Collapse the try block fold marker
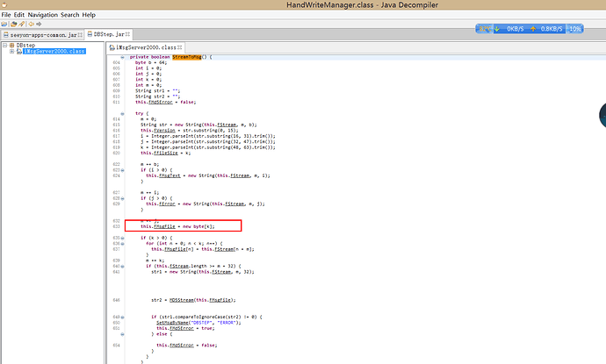The image size is (606, 364). click(x=122, y=113)
